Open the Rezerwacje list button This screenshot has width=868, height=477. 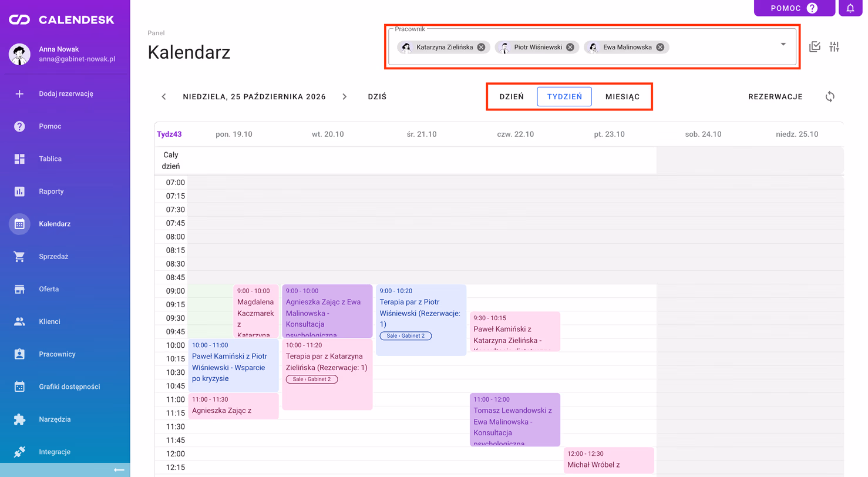click(775, 97)
